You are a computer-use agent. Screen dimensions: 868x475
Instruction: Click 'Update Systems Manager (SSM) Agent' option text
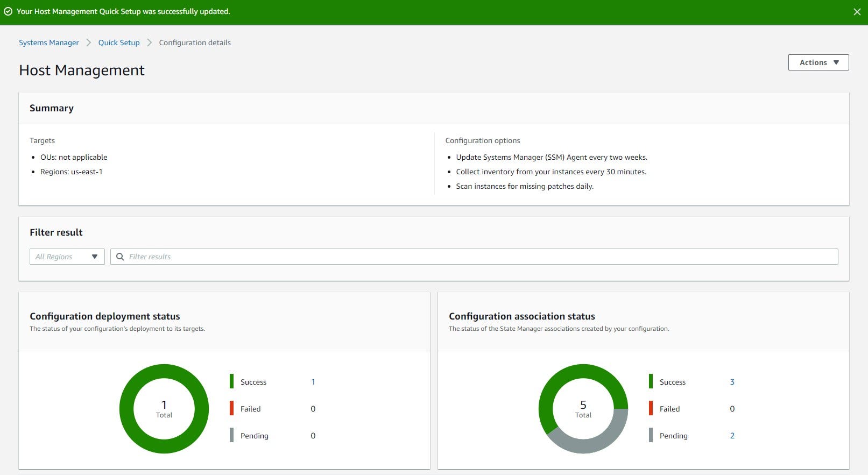tap(552, 157)
